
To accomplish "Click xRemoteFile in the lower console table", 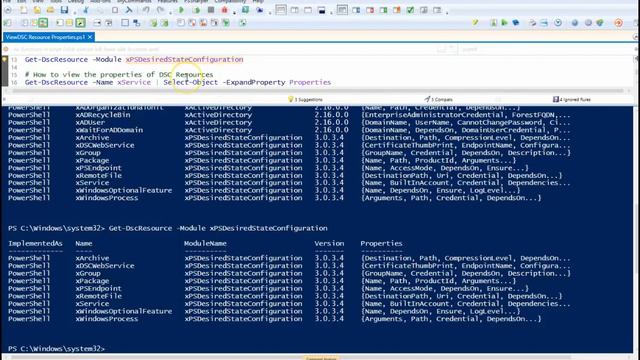I will (x=98, y=296).
